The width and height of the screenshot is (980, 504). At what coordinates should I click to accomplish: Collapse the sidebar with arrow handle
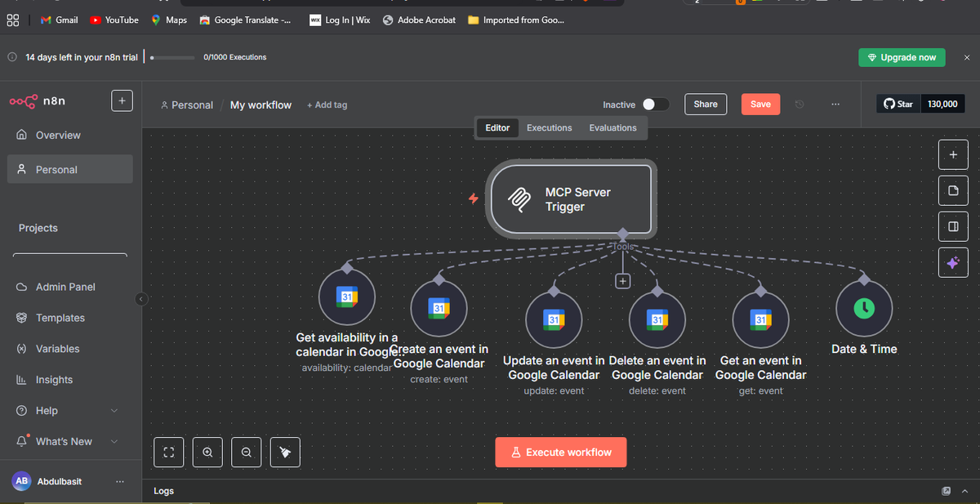[x=140, y=299]
